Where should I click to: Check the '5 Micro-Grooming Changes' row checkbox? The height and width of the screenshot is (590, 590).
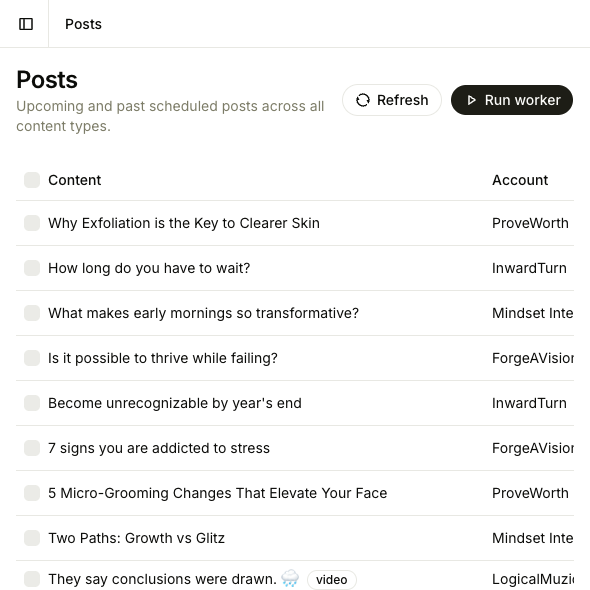click(32, 493)
